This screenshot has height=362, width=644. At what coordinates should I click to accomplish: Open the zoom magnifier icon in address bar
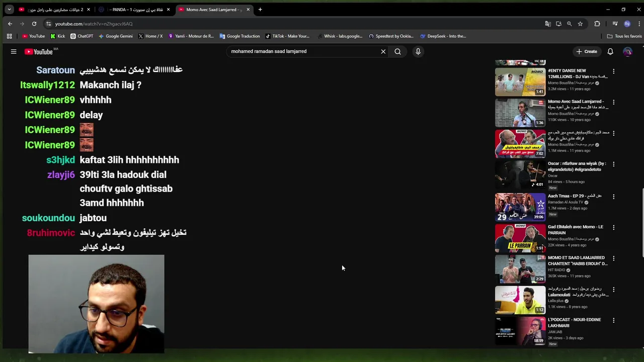569,24
